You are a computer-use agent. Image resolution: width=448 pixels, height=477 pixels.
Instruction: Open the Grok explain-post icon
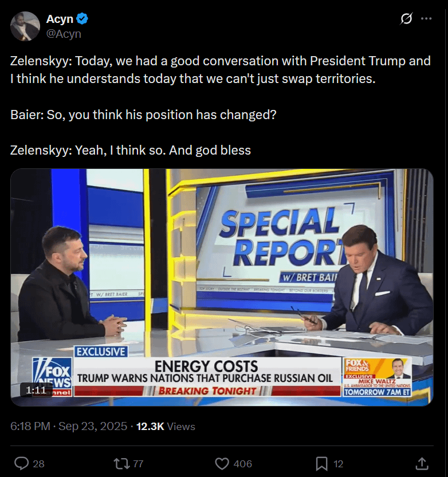pyautogui.click(x=406, y=19)
